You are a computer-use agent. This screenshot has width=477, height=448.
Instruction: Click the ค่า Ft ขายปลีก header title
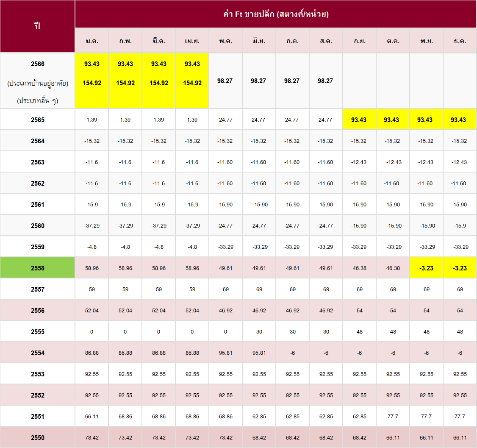[x=276, y=14]
